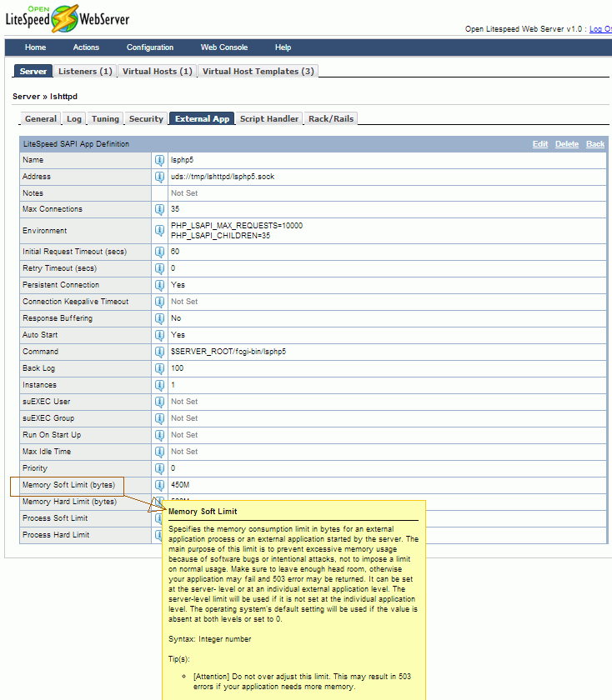Click the 450M memory soft limit value

coord(180,485)
